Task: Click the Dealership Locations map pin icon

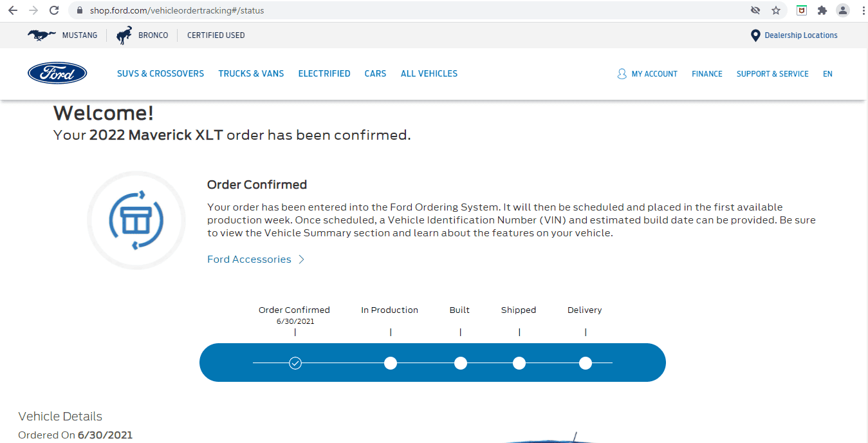Action: coord(755,35)
